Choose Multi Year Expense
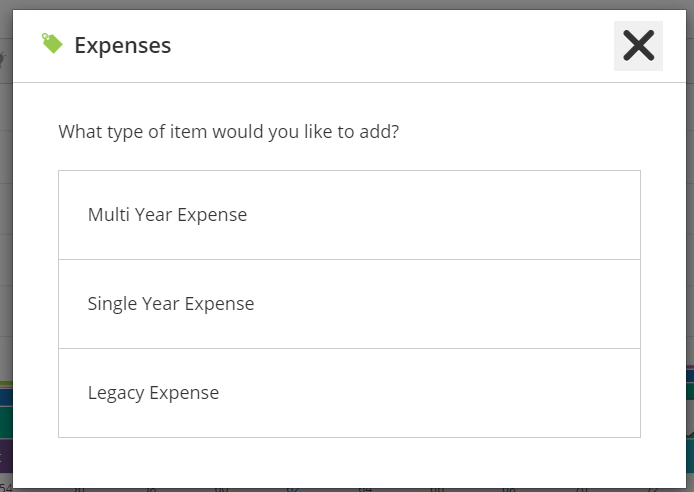Image resolution: width=694 pixels, height=492 pixels. (349, 215)
